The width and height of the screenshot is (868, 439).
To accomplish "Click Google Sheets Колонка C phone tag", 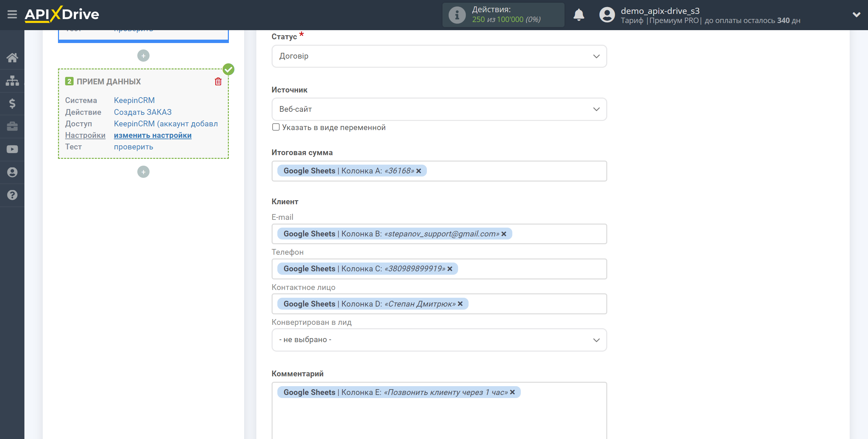I will (x=368, y=269).
